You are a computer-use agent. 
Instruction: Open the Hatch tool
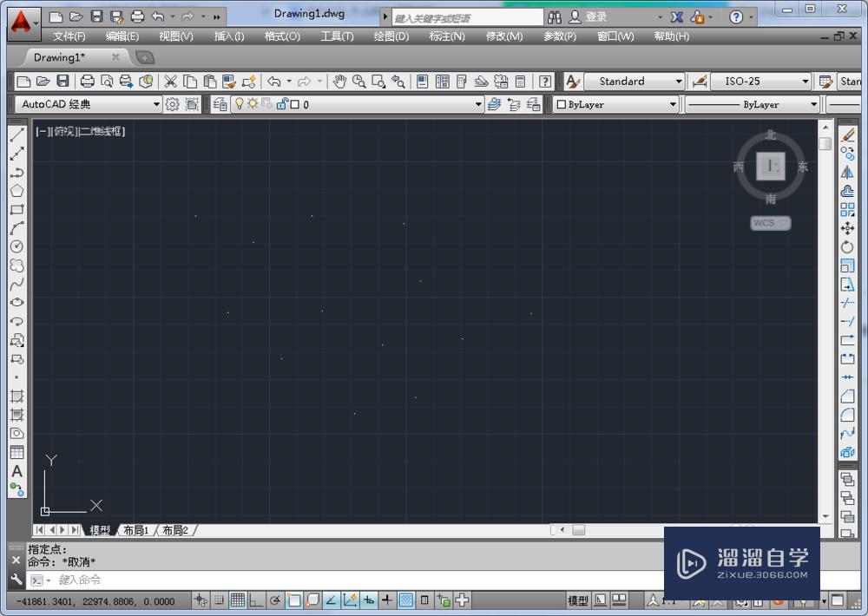tap(16, 396)
